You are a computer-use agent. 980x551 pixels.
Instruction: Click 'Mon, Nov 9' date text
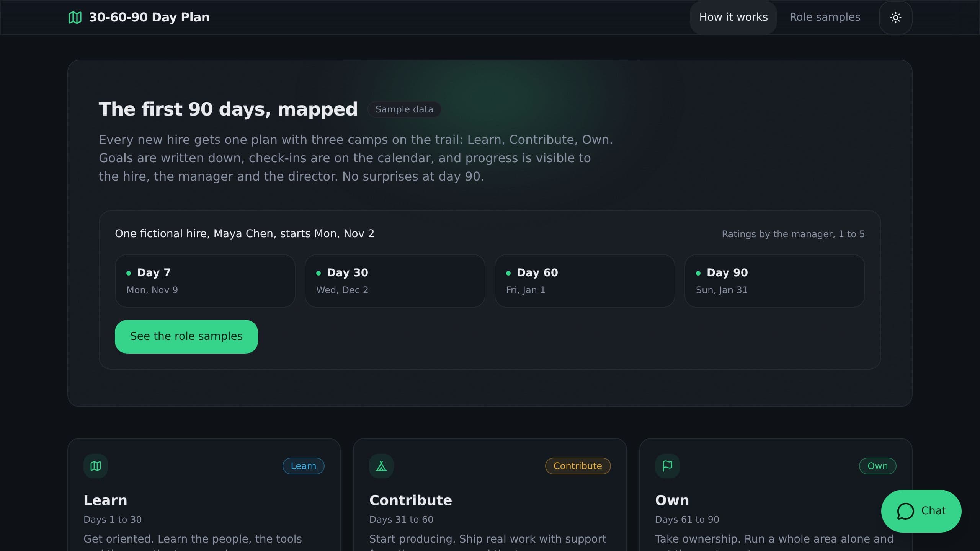(152, 290)
